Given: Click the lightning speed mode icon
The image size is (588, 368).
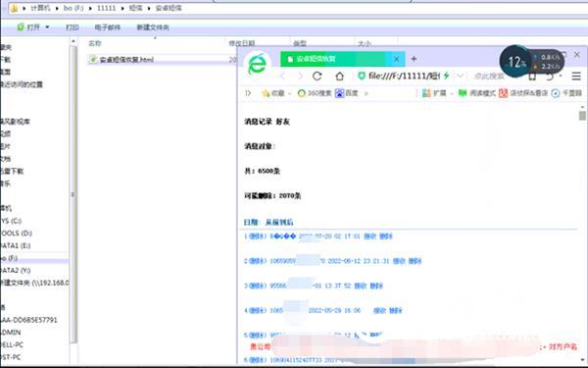Looking at the screenshot, I should pos(446,77).
